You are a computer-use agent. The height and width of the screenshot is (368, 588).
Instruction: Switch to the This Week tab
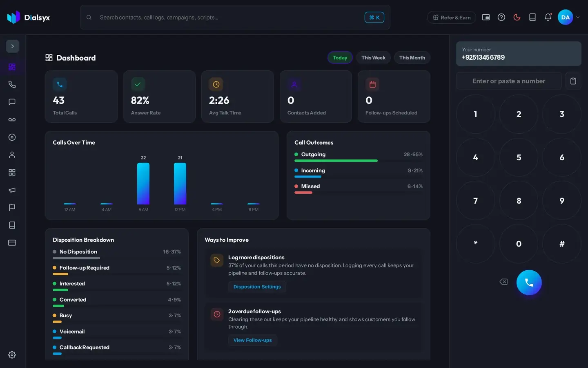[x=373, y=58]
